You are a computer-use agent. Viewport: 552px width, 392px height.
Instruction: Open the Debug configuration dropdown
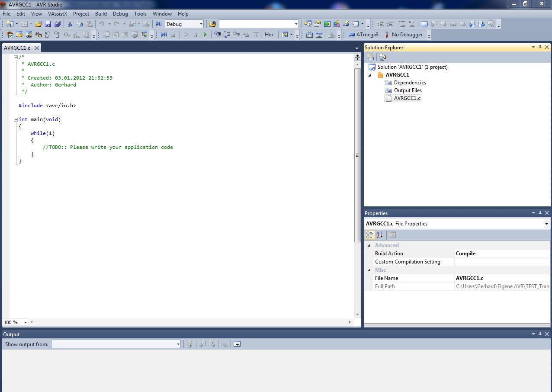tap(184, 24)
